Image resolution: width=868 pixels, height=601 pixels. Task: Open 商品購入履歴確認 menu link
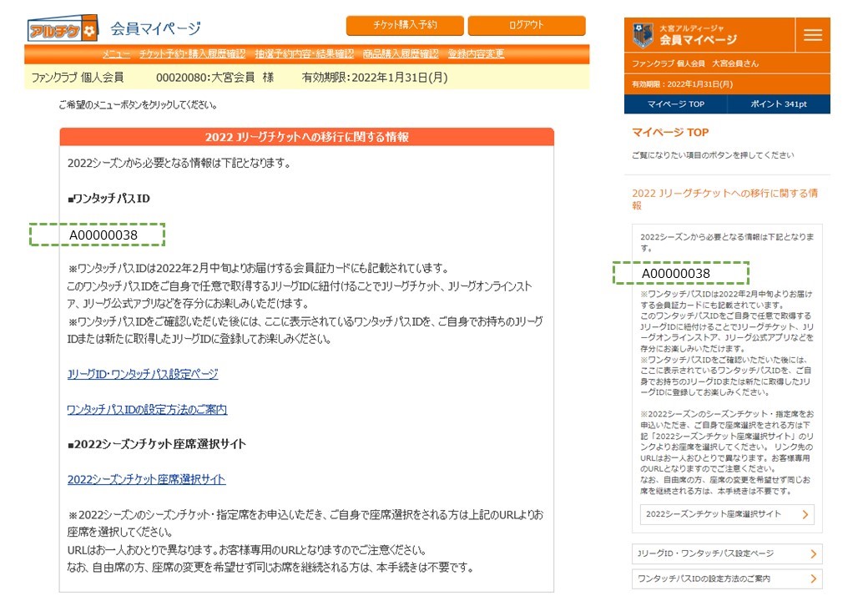click(401, 53)
